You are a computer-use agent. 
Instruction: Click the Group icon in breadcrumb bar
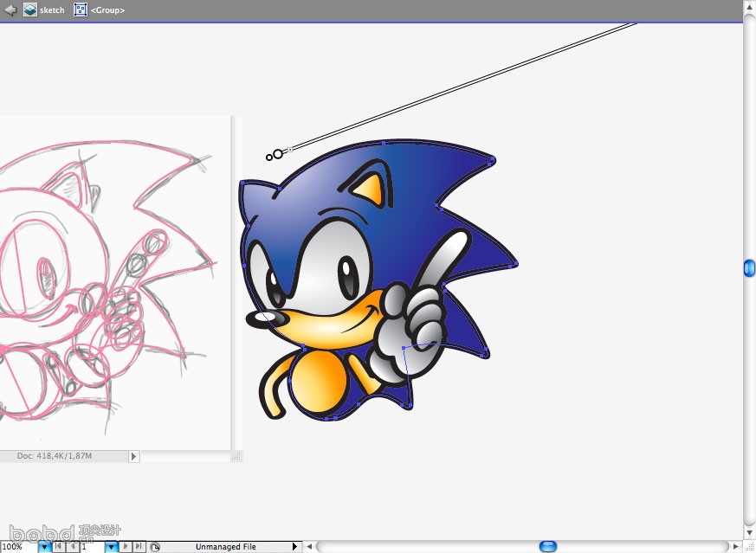(81, 10)
